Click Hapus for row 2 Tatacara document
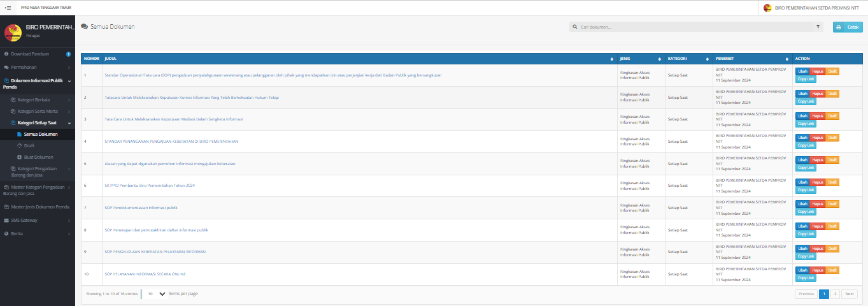The height and width of the screenshot is (306, 868). (818, 94)
